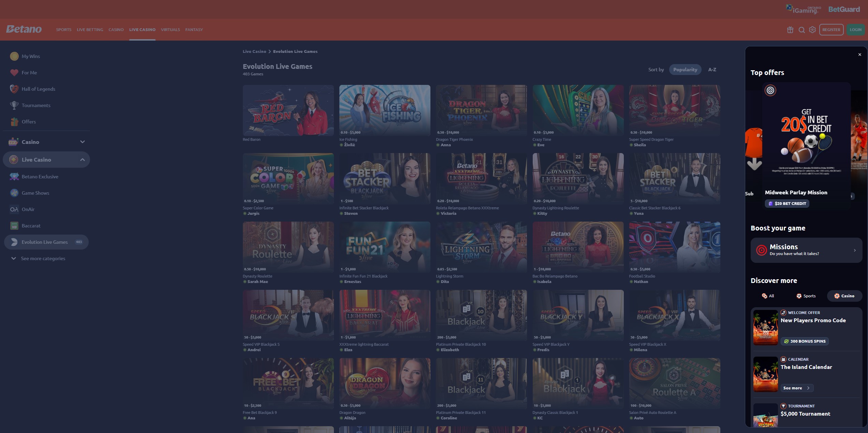Open the Ice Fishing game thumbnail
The width and height of the screenshot is (868, 433).
click(385, 110)
